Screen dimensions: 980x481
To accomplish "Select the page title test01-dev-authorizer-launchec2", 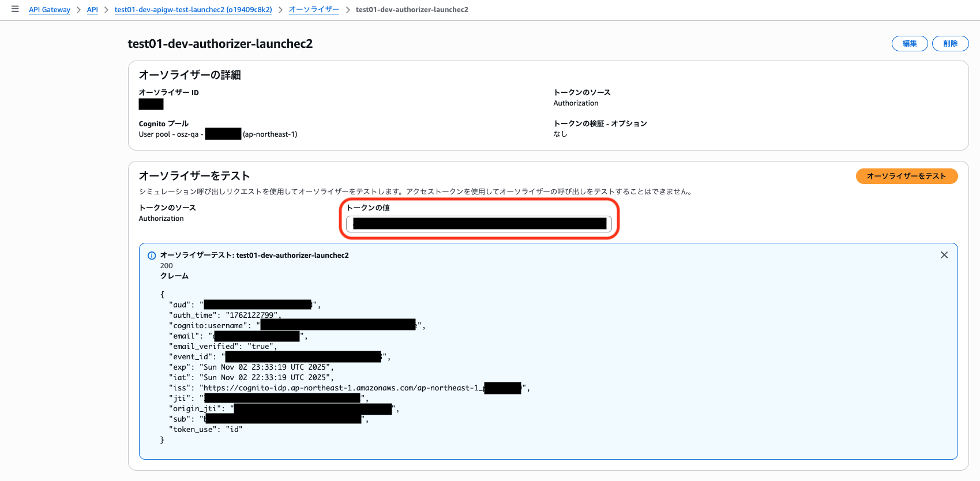I will (220, 44).
